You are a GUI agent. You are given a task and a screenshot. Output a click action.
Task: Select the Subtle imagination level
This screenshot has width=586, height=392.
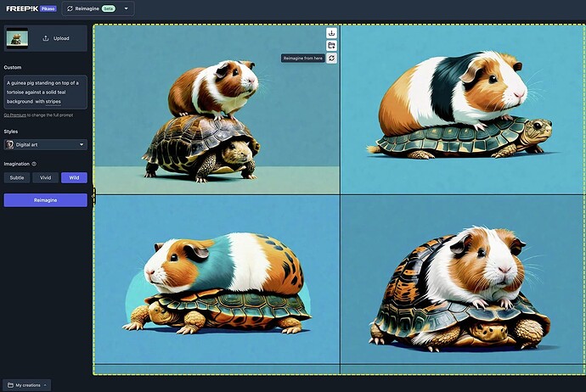coord(17,178)
